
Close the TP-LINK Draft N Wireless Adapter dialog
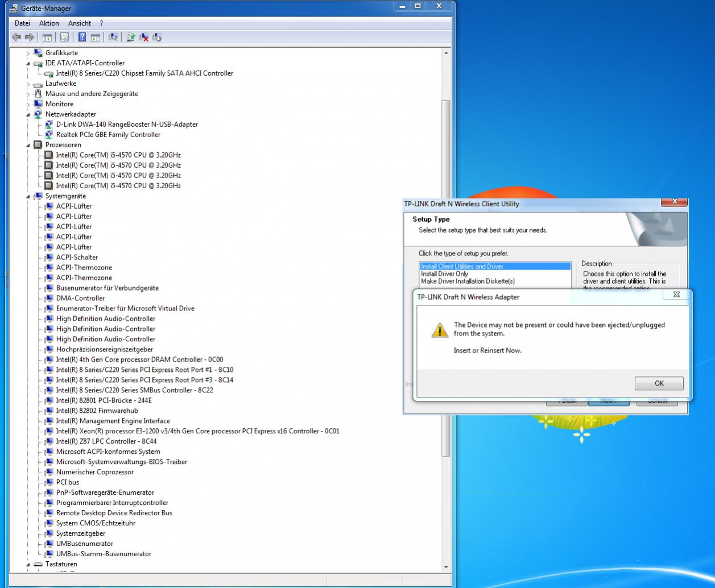pyautogui.click(x=676, y=295)
